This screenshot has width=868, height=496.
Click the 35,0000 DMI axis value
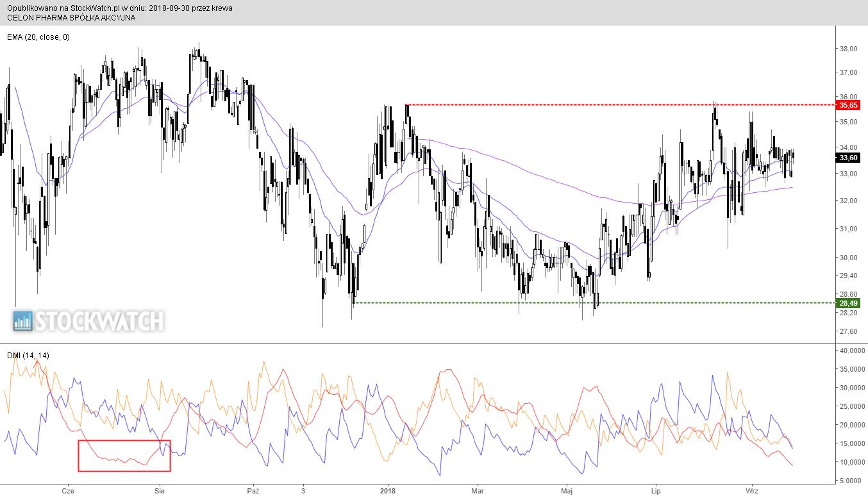pos(851,369)
